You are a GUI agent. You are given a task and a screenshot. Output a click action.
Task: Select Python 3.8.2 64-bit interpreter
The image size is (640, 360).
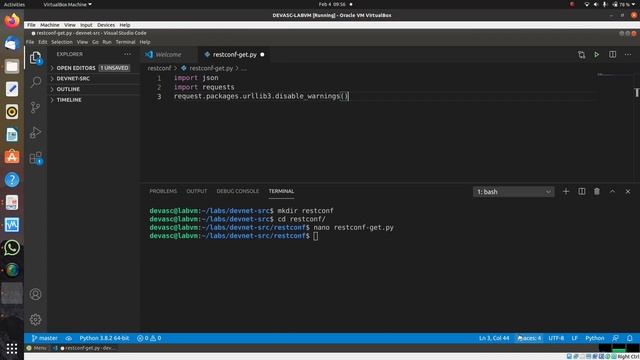pos(104,338)
